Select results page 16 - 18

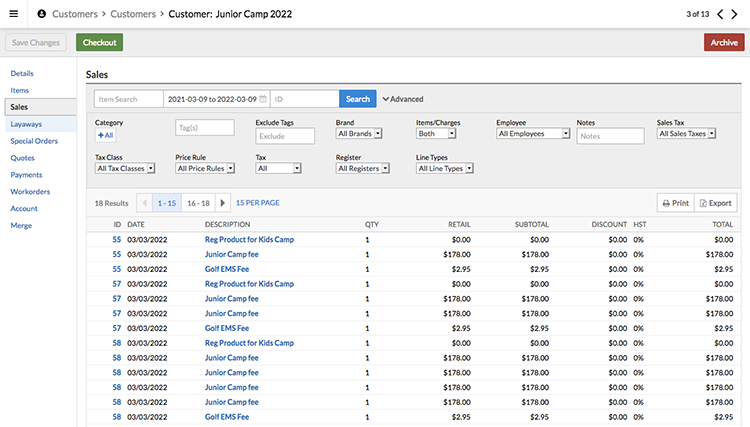pos(198,202)
